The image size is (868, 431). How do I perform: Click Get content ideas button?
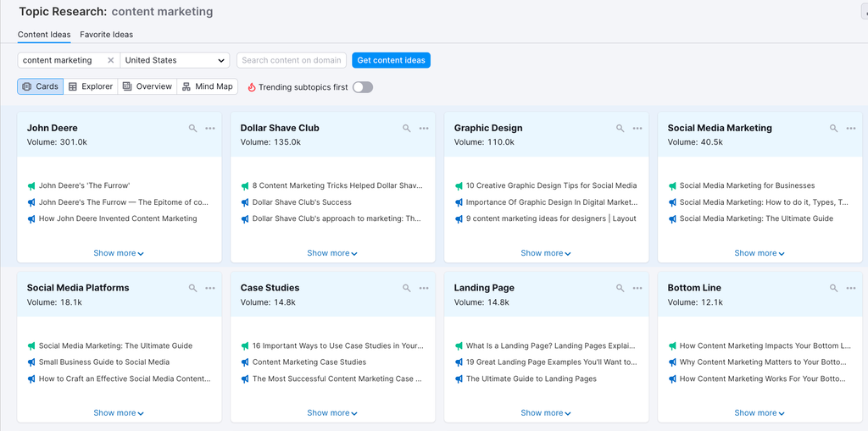click(x=391, y=60)
